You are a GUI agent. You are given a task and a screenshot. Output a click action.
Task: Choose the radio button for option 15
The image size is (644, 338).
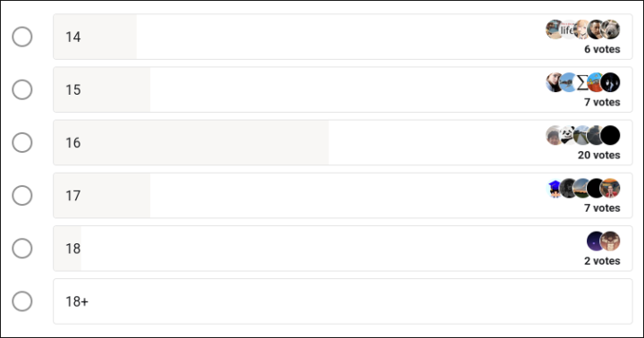click(x=22, y=90)
